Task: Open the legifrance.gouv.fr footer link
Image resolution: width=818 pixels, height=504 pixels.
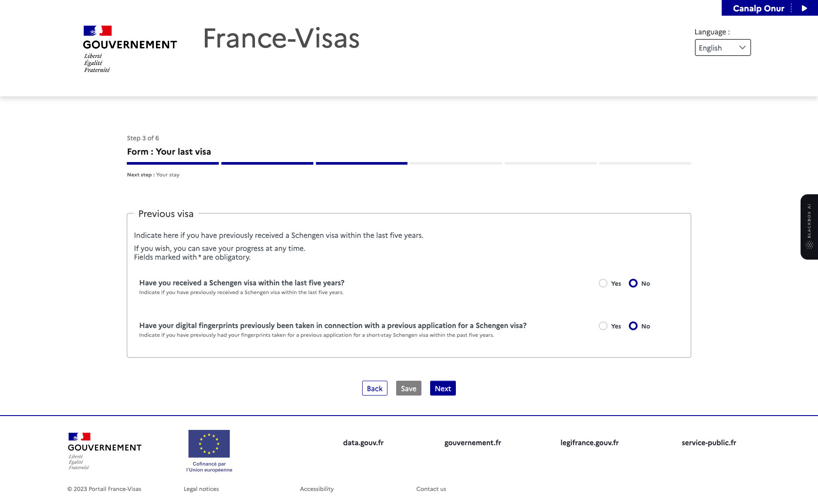Action: point(590,443)
